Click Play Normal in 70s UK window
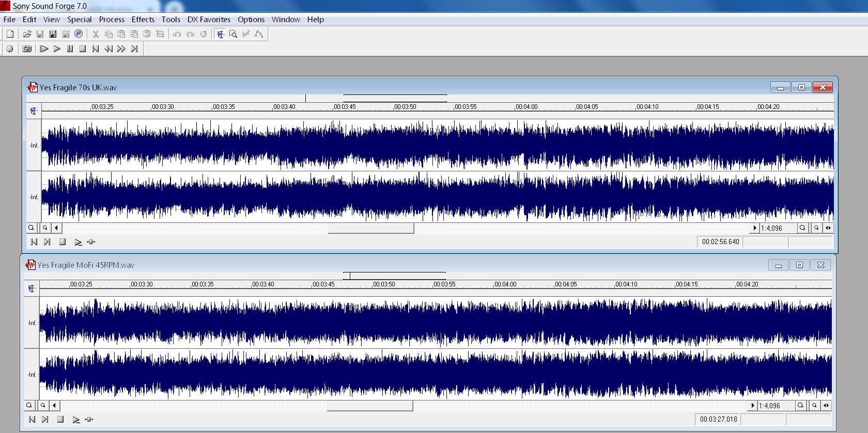This screenshot has width=868, height=433. (x=78, y=242)
